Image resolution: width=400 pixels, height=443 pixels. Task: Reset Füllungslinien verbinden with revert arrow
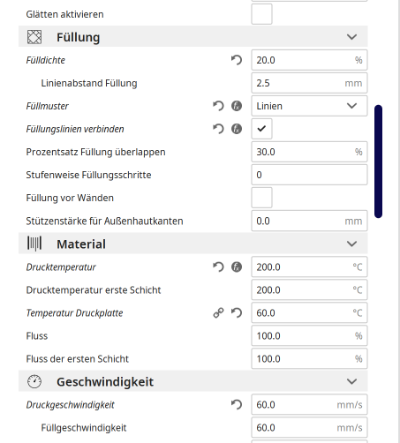[x=218, y=129]
